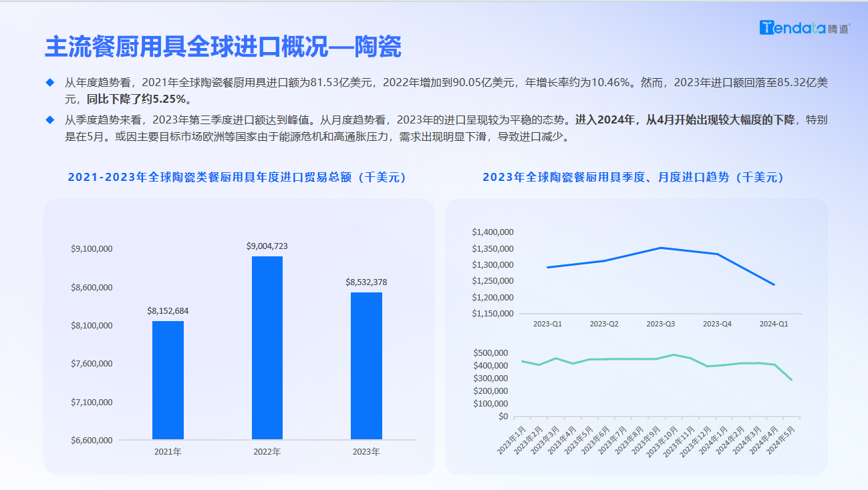Image resolution: width=868 pixels, height=490 pixels.
Task: Click the second blue diamond bullet
Action: pyautogui.click(x=49, y=120)
